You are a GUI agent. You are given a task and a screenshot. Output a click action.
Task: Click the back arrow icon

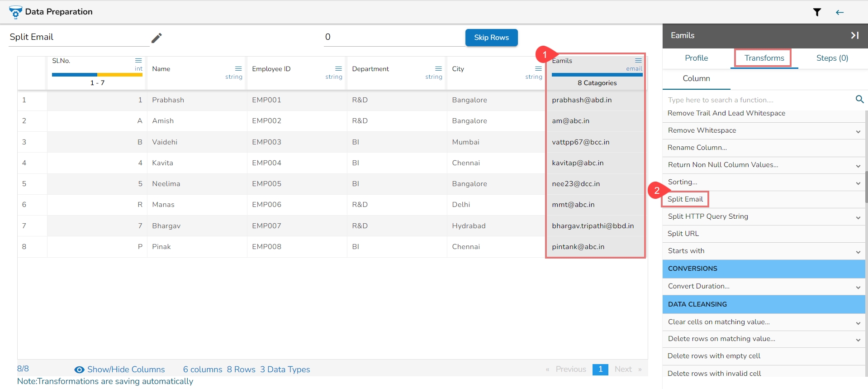click(x=840, y=12)
